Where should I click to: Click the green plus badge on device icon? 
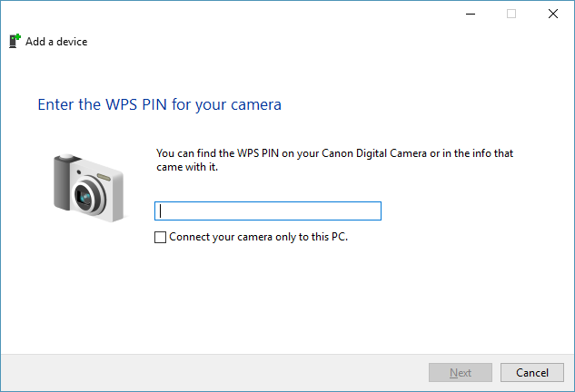(17, 37)
